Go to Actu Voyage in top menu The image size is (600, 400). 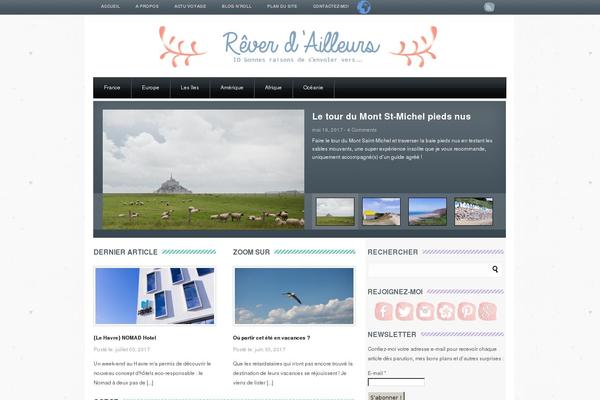pos(190,7)
